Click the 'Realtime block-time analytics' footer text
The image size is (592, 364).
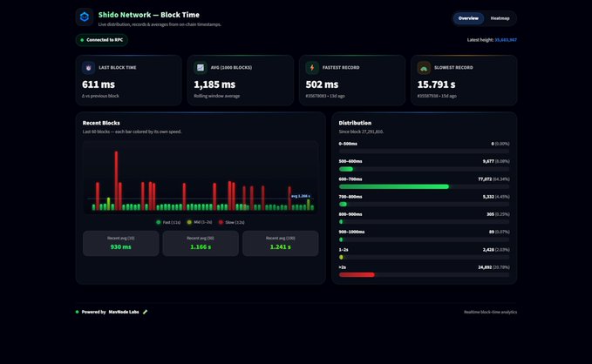(491, 312)
